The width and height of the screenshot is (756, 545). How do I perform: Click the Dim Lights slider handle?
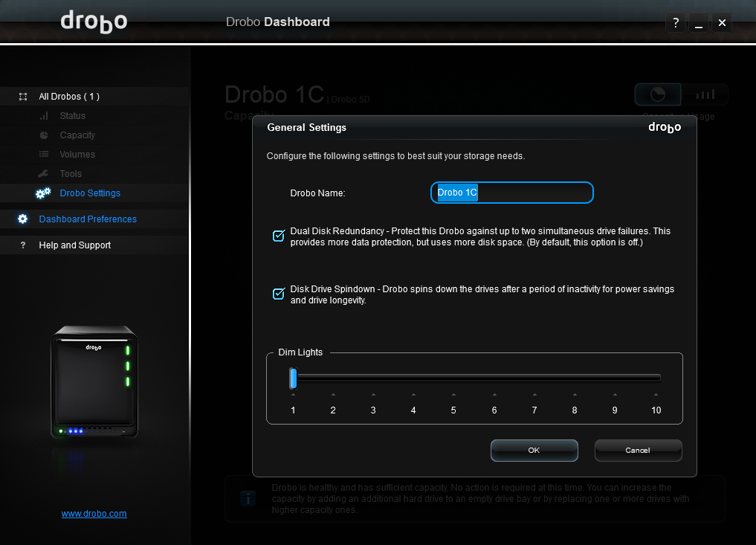tap(293, 378)
